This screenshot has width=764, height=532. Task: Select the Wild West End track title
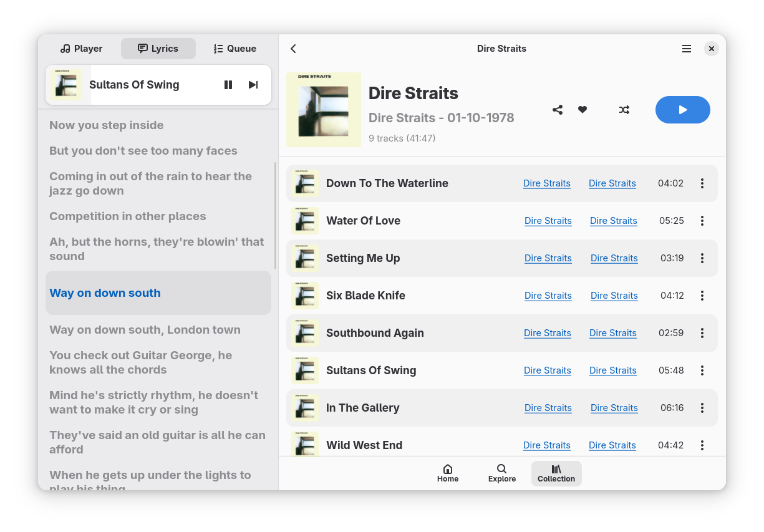coord(364,445)
